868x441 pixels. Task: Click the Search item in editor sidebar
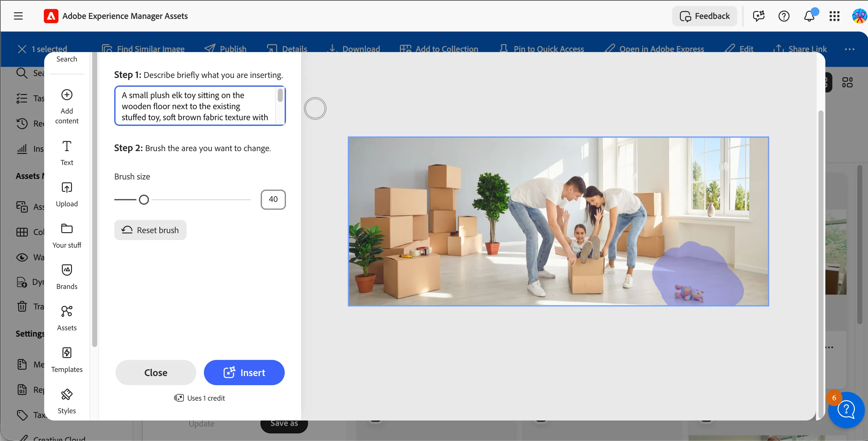tap(67, 59)
